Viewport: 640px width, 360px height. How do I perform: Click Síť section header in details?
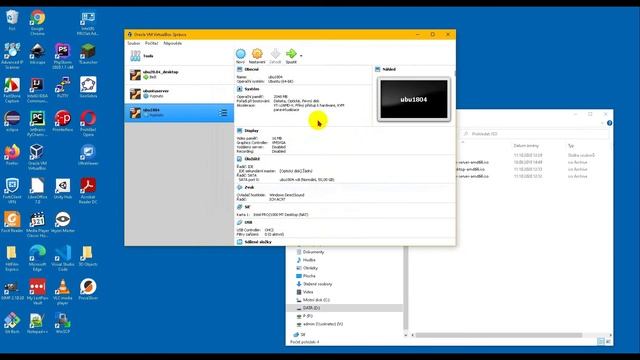(x=247, y=207)
